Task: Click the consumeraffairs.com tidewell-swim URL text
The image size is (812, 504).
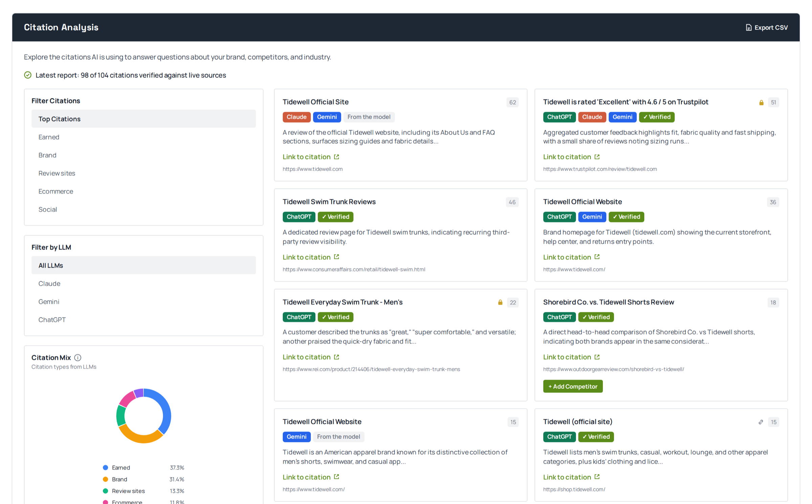Action: [x=354, y=269]
